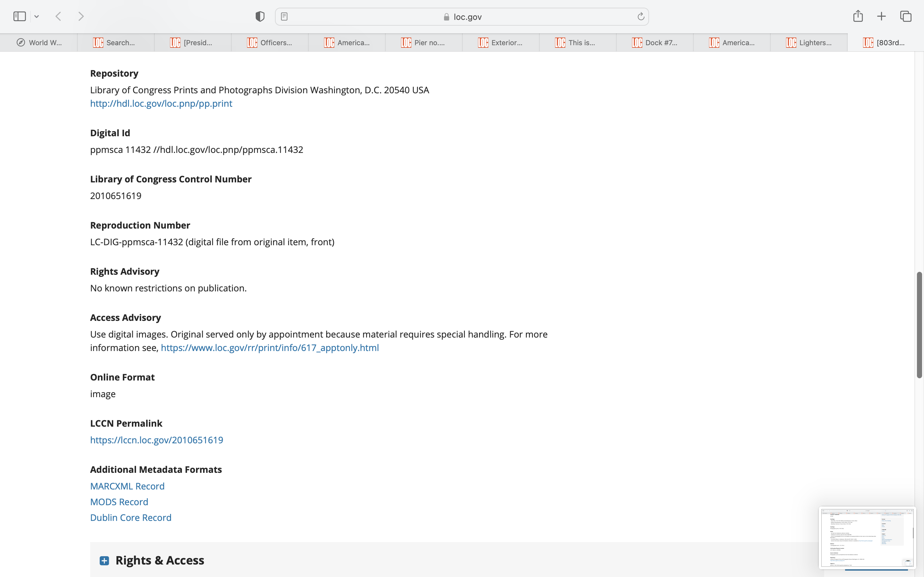
Task: Click the page vertical scrollbar thumb
Action: [920, 324]
